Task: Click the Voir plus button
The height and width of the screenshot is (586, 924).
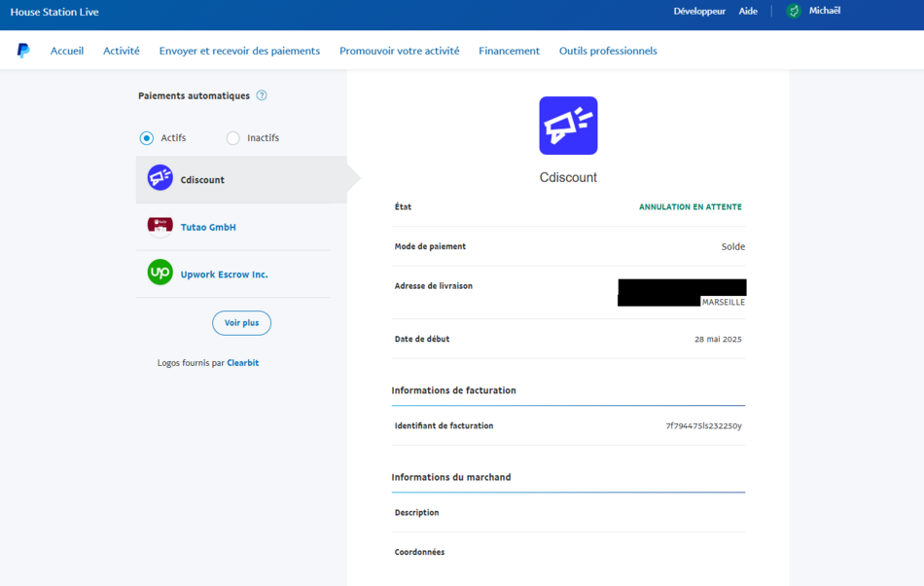Action: point(241,323)
